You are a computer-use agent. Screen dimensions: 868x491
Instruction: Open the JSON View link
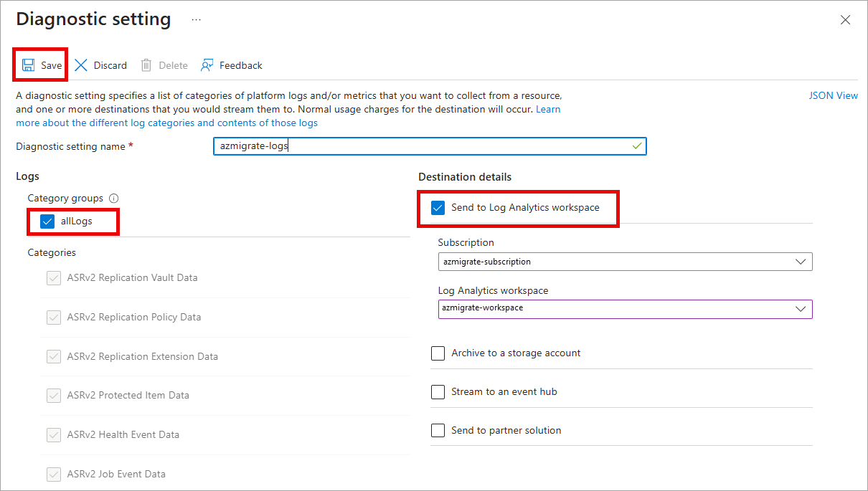[x=833, y=95]
